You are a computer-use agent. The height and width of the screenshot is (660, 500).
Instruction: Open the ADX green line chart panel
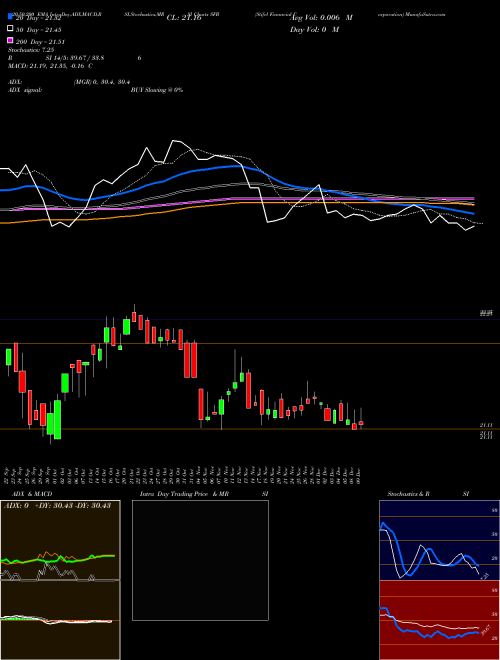tap(60, 540)
